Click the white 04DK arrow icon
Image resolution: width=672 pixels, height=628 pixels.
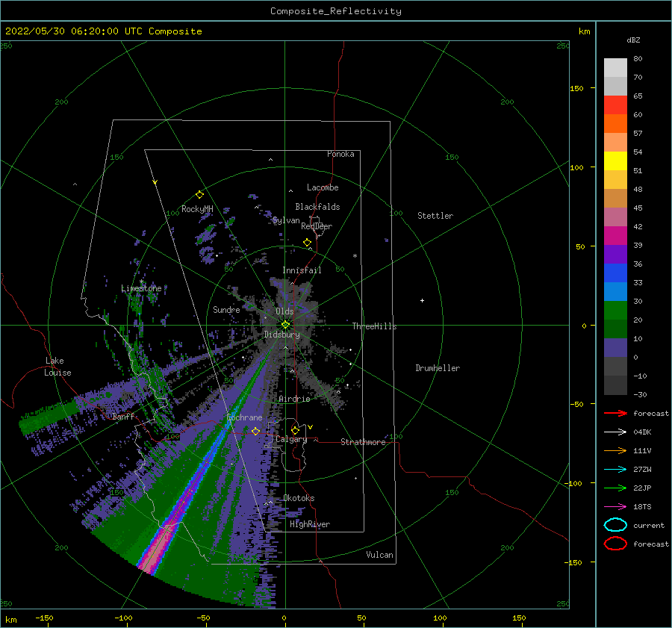[615, 432]
